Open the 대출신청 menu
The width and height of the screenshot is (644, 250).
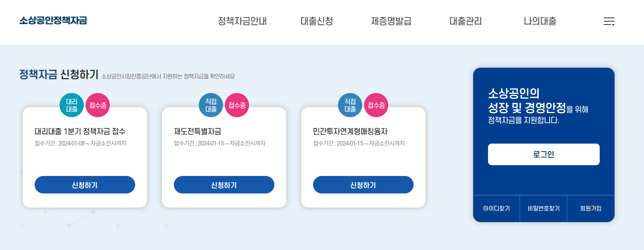(x=317, y=21)
